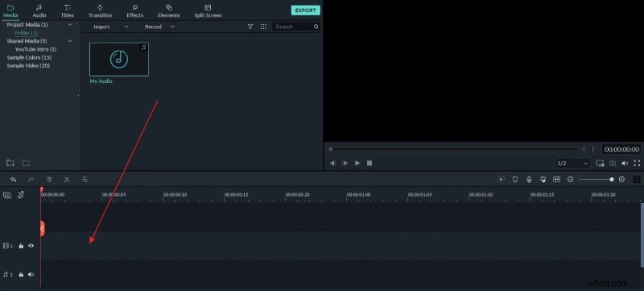Click the video track 1 film icon
Viewport: 644px width, 291px height.
click(6, 246)
